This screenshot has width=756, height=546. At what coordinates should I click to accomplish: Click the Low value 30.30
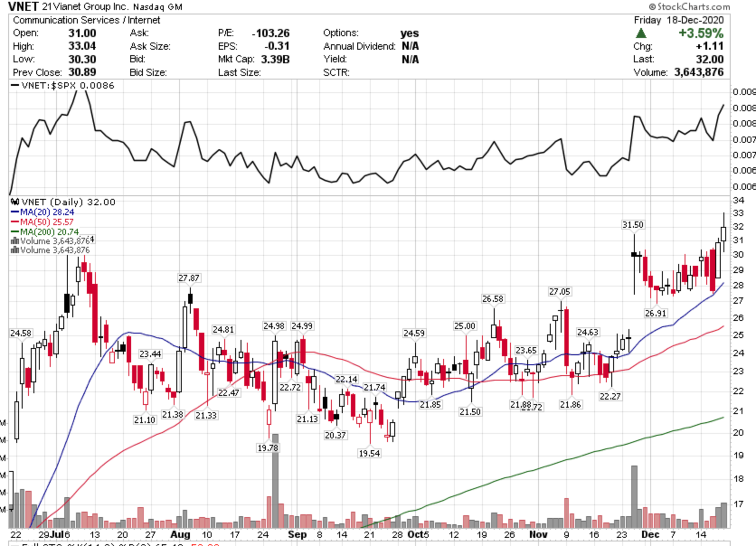82,59
